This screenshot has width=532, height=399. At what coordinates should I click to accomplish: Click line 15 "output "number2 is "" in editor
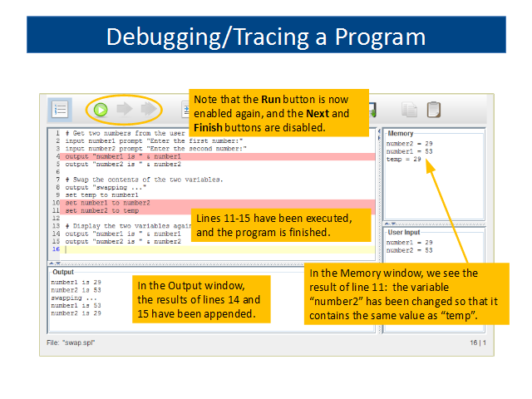[x=123, y=242]
